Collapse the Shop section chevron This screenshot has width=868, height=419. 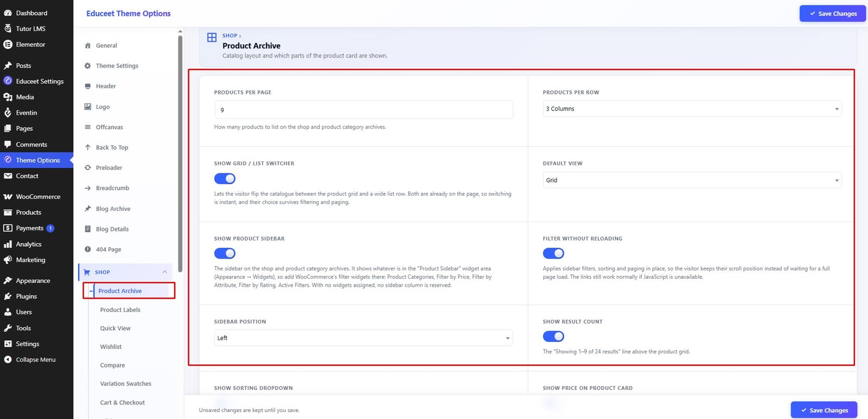(x=164, y=272)
